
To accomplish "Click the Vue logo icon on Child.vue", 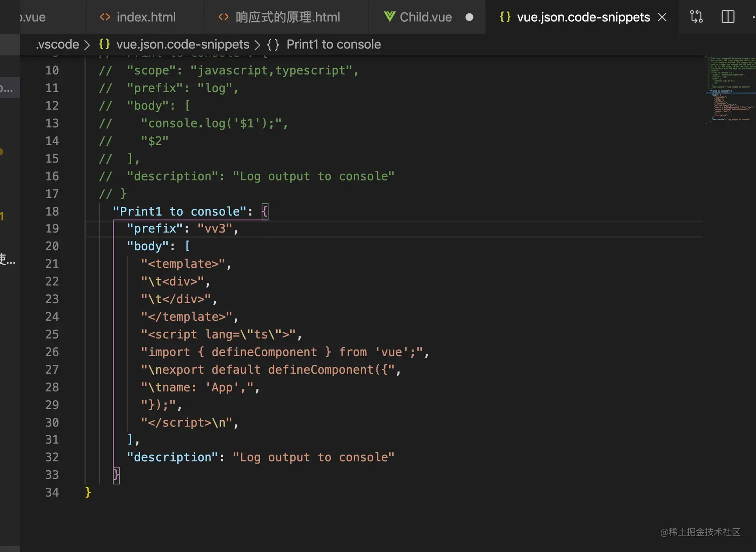I will [389, 17].
